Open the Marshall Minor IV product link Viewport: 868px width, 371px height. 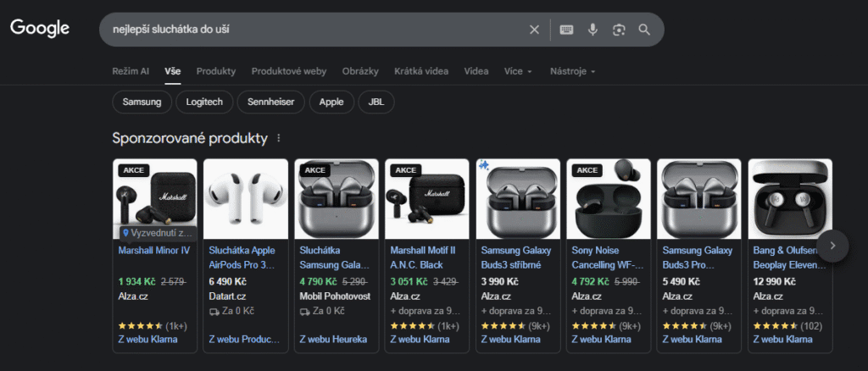click(x=154, y=251)
